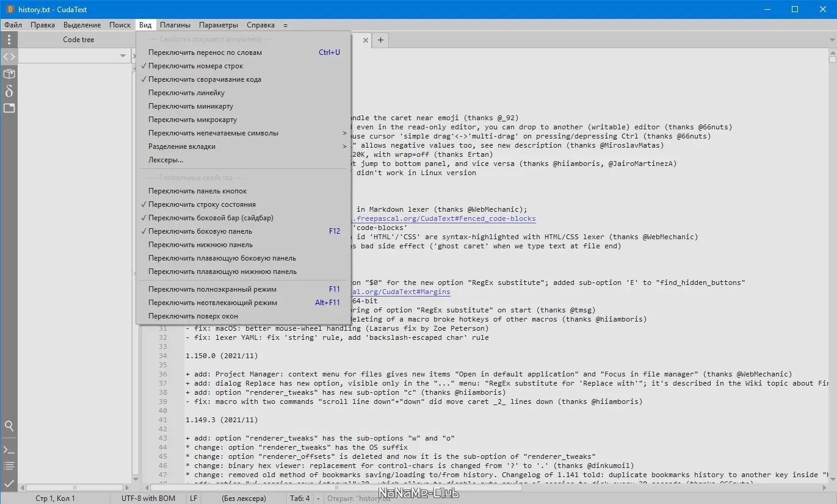Viewport: 837px width, 504px height.
Task: Open the Параметры menu
Action: coord(219,25)
